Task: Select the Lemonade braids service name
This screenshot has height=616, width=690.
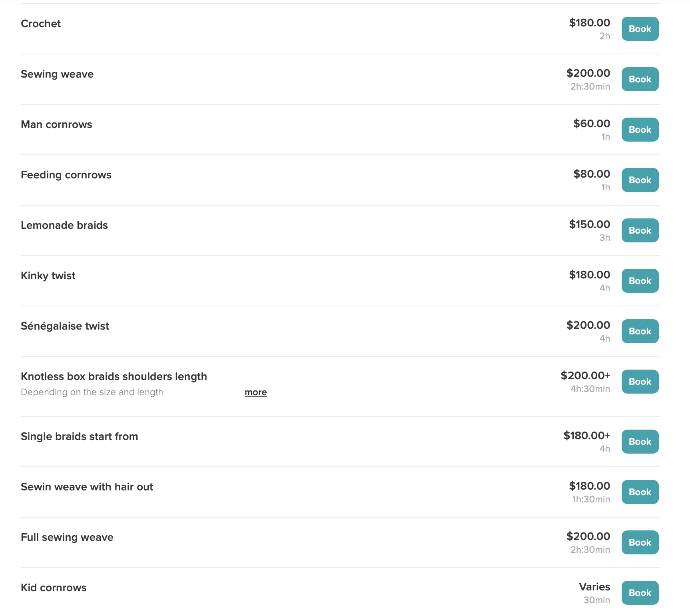Action: [64, 225]
